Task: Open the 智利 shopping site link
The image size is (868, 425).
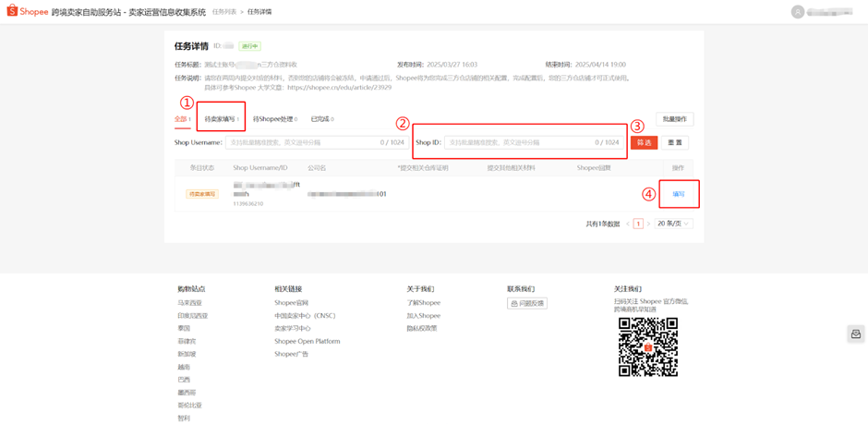Action: point(184,419)
